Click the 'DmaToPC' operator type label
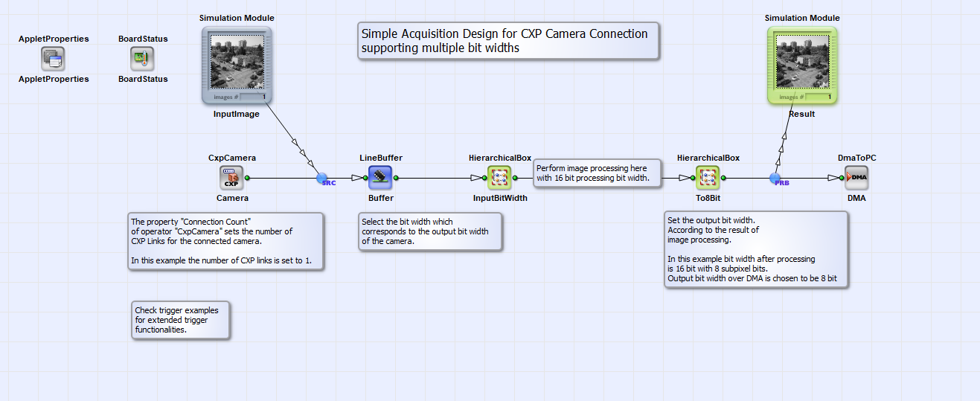Image resolution: width=980 pixels, height=401 pixels. (856, 158)
